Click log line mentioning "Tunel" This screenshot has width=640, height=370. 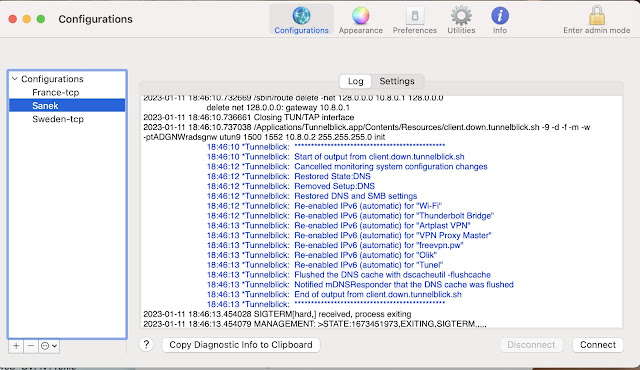tap(325, 265)
